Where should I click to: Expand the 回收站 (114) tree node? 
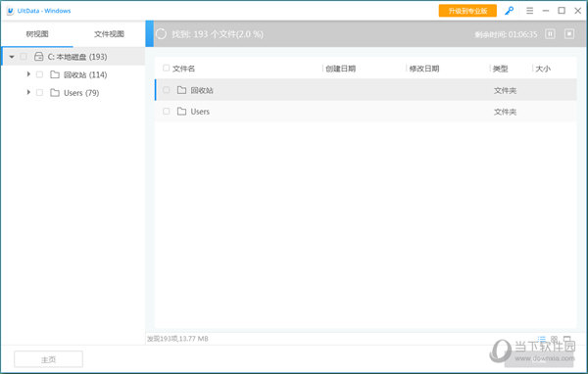coord(28,74)
